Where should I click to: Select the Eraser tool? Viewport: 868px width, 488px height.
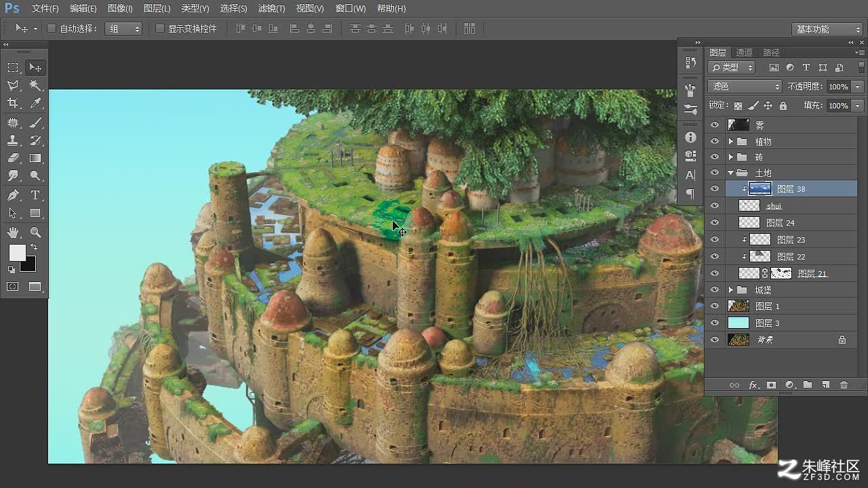13,158
